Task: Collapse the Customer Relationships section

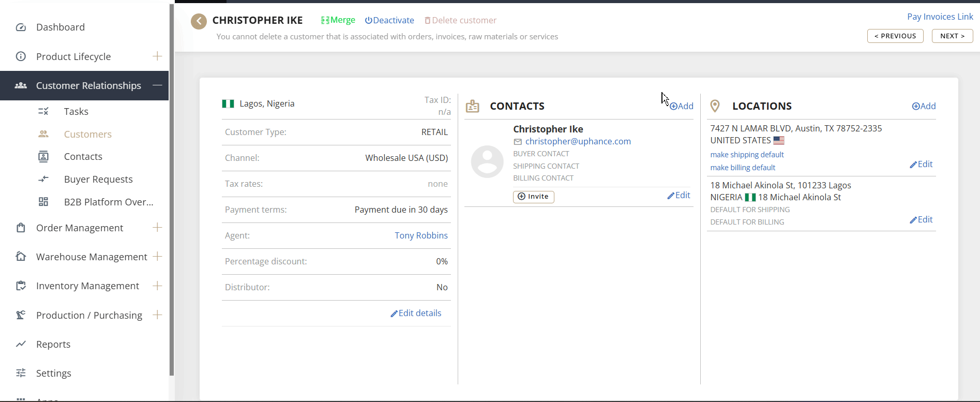Action: (157, 85)
